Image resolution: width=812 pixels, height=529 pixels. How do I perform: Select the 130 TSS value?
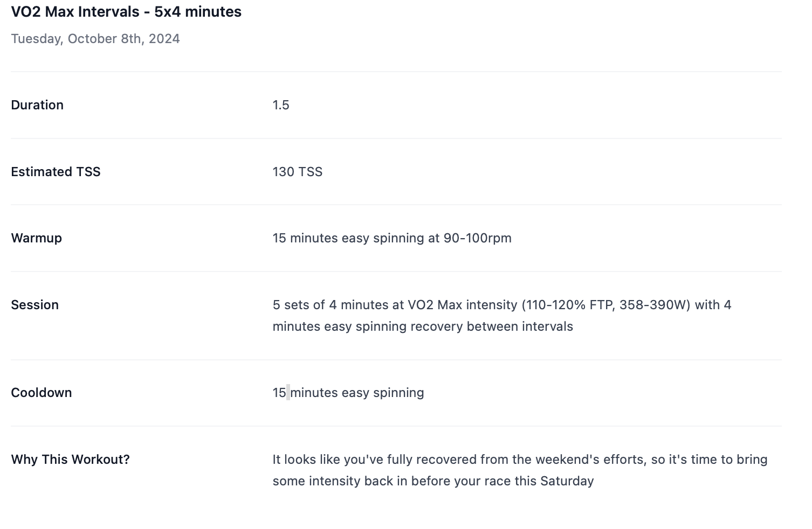[298, 172]
